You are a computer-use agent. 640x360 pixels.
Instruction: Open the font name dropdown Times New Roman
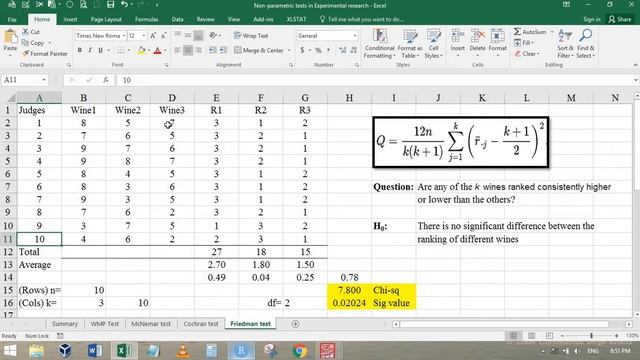click(123, 36)
